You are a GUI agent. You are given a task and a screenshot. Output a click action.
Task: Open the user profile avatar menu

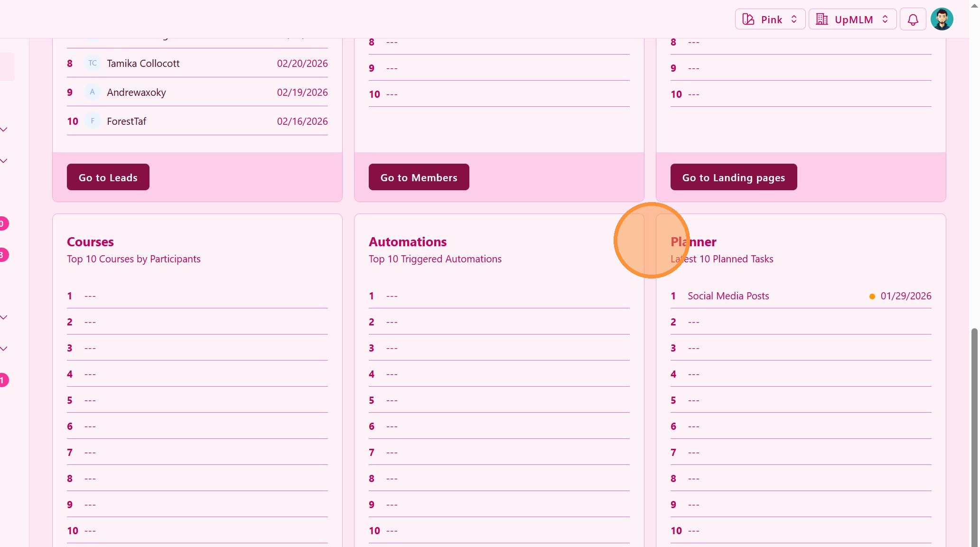(942, 19)
